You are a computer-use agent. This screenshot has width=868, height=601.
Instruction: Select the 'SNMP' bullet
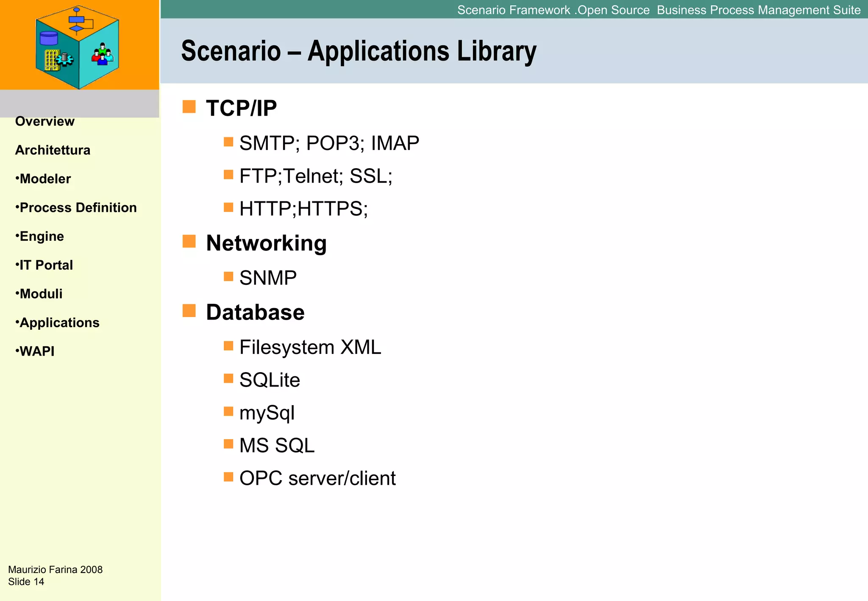point(268,278)
